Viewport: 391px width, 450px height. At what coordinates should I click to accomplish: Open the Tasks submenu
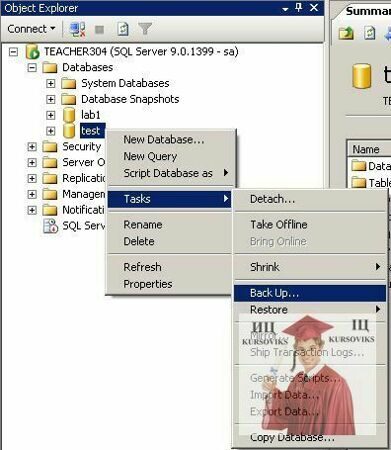pyautogui.click(x=170, y=199)
